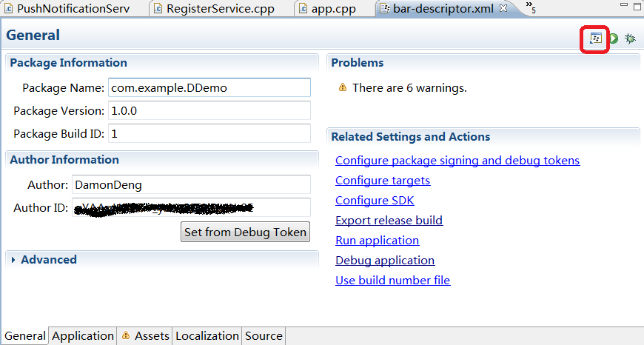Viewport: 644px width, 345px height.
Task: Click the Package Name input field
Action: (x=209, y=87)
